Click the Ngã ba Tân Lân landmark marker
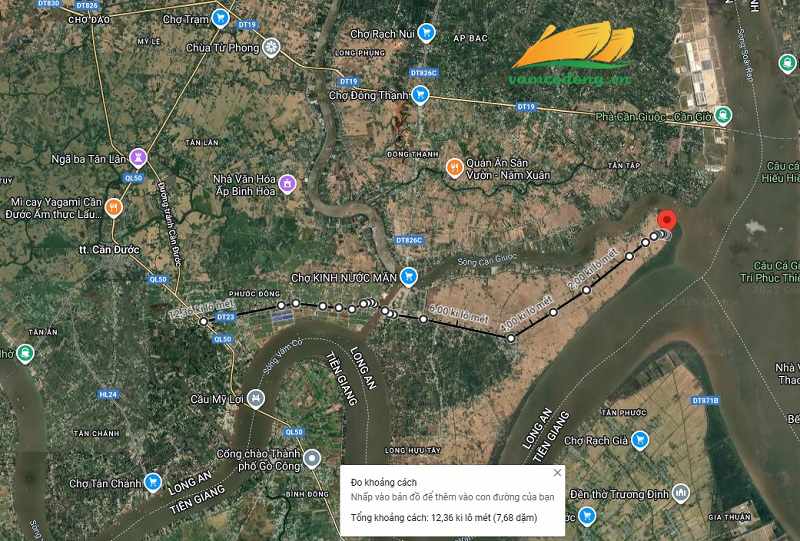800x541 pixels. click(138, 158)
